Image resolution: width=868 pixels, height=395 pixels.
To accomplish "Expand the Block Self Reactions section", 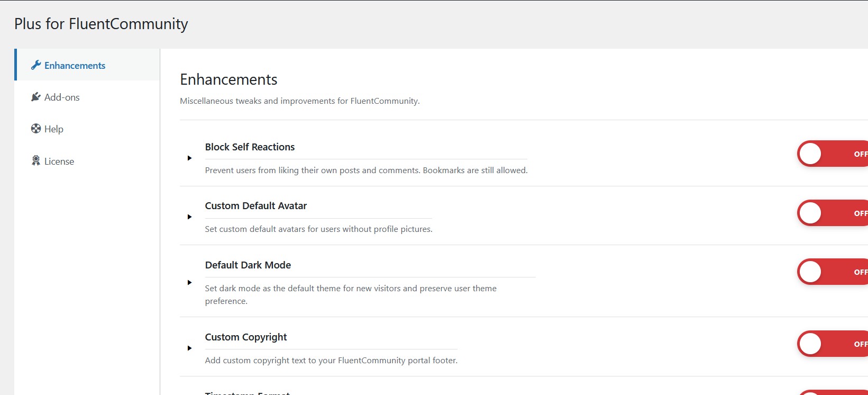I will point(189,158).
